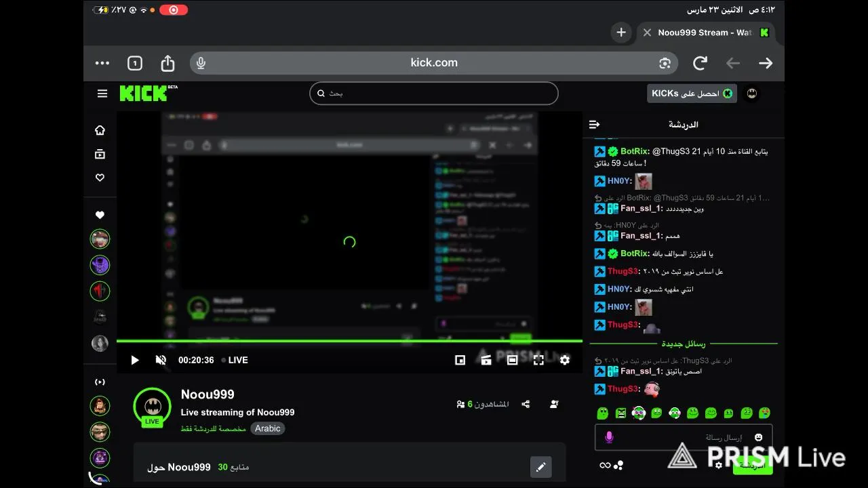Click the kick.com address bar
The image size is (868, 488).
pos(434,63)
